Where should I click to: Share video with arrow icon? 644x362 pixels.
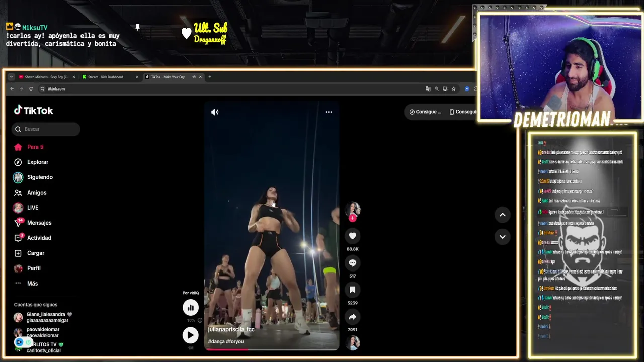coord(352,317)
